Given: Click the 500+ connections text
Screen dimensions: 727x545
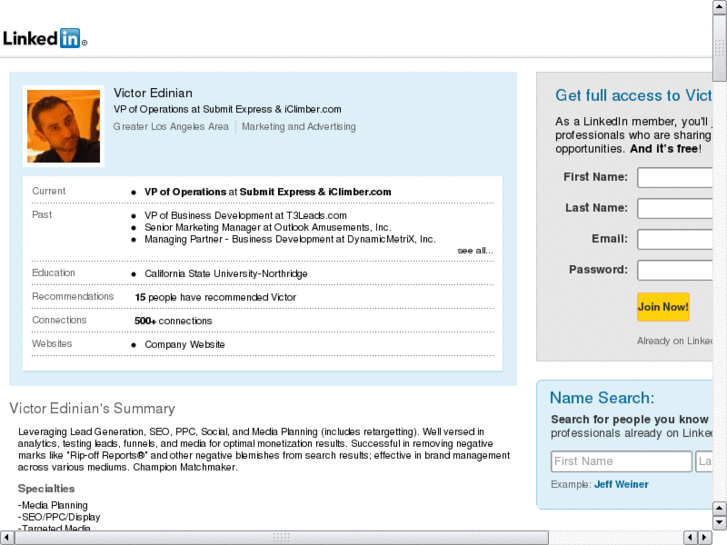Looking at the screenshot, I should (173, 321).
